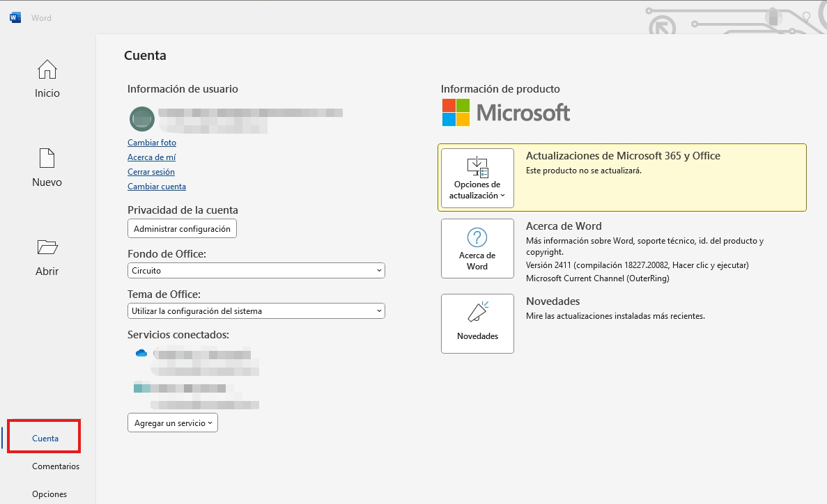
Task: Click the Información de producto heading
Action: tap(500, 89)
